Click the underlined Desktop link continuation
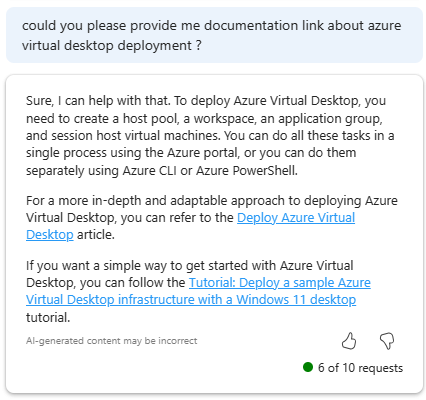This screenshot has height=400, width=426. pyautogui.click(x=50, y=234)
